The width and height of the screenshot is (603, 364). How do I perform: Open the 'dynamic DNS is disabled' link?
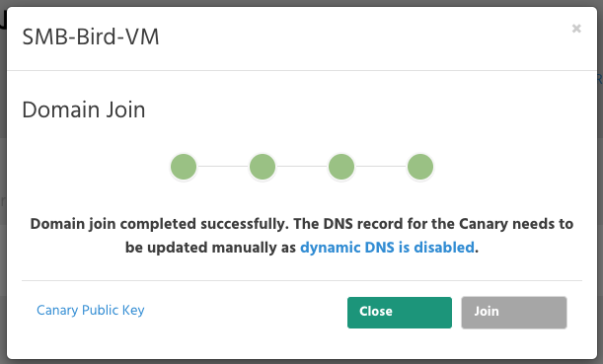coord(387,248)
